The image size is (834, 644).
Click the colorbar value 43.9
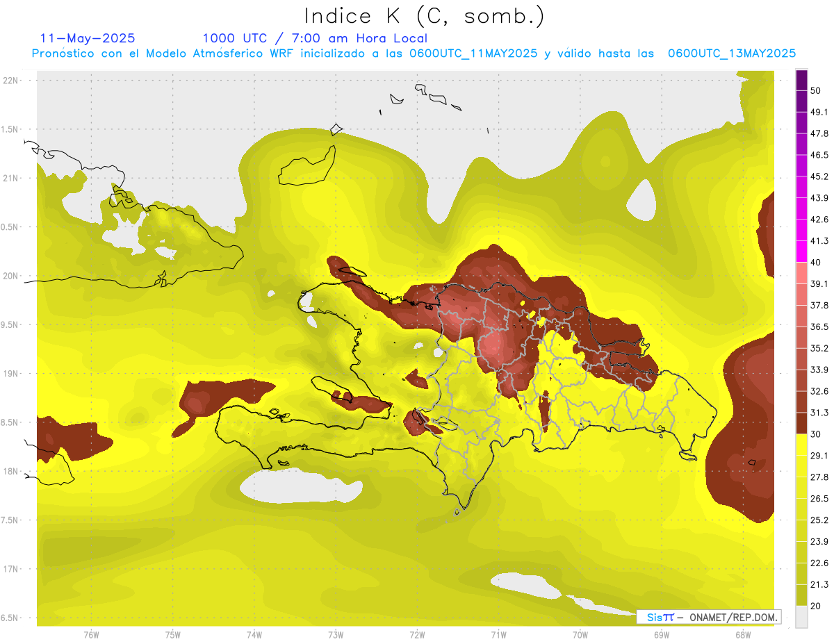pyautogui.click(x=819, y=198)
